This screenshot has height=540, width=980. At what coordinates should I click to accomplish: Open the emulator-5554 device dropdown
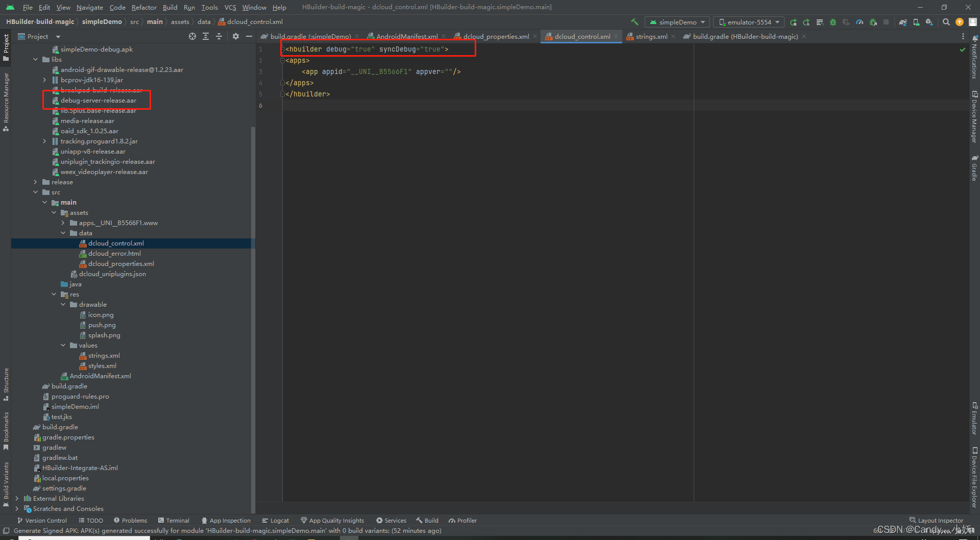coord(749,22)
